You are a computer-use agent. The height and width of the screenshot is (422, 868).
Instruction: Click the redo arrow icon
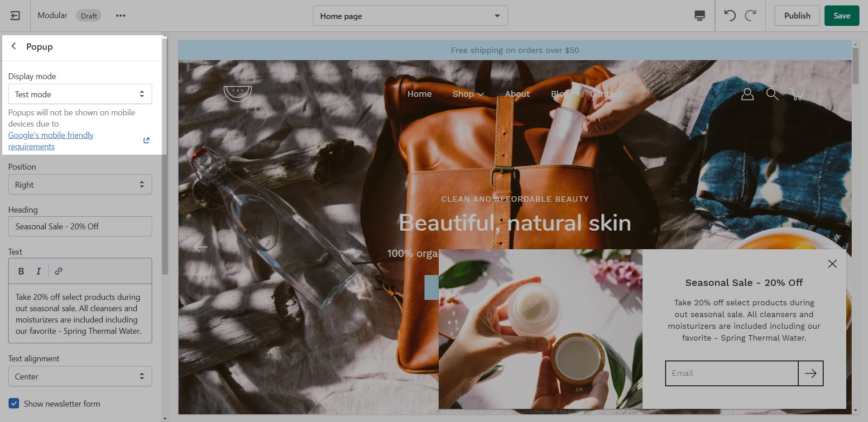[x=751, y=16]
